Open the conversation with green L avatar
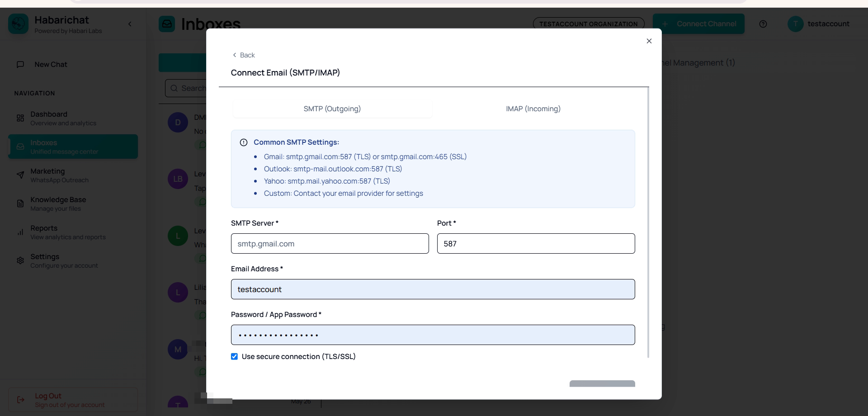 tap(178, 236)
